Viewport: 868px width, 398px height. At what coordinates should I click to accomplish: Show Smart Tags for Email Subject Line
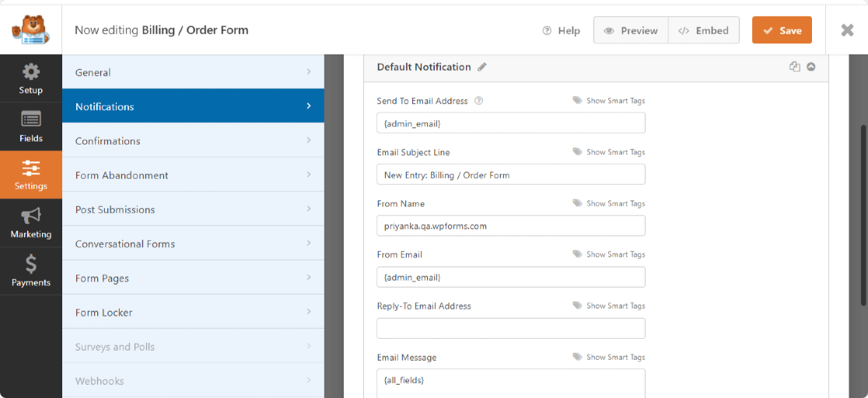click(x=609, y=152)
